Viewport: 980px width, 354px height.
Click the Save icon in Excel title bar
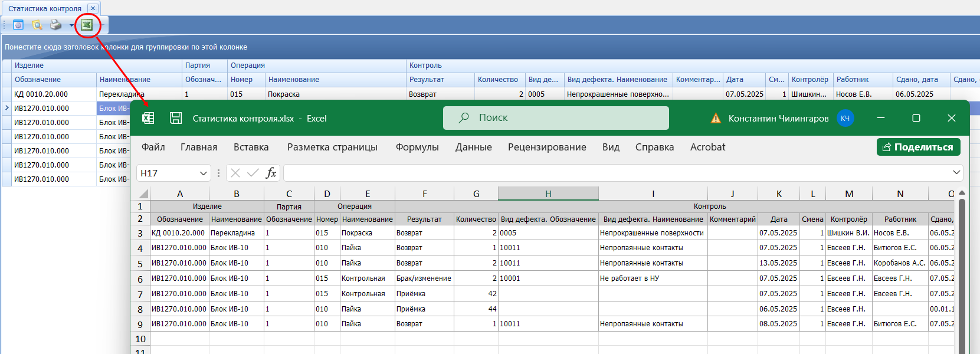coord(176,118)
